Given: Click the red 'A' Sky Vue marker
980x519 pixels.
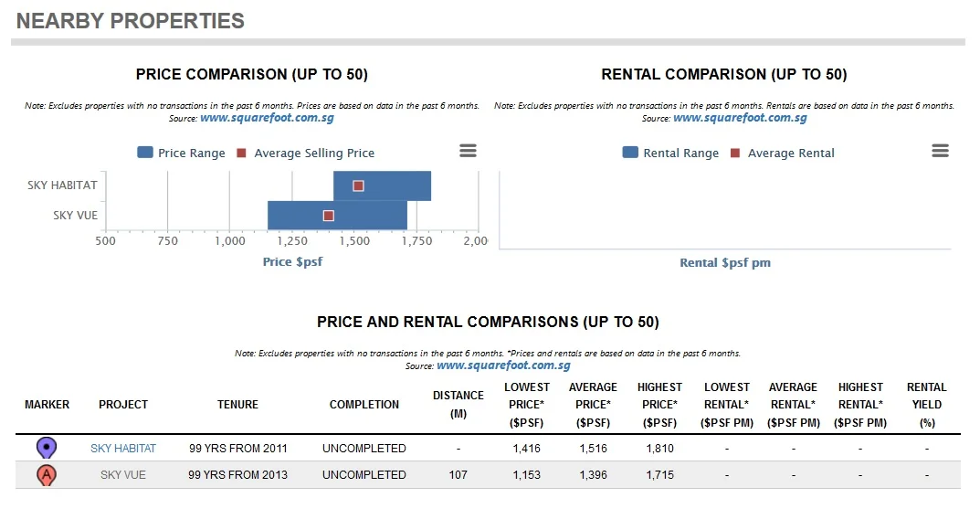Looking at the screenshot, I should click(47, 474).
